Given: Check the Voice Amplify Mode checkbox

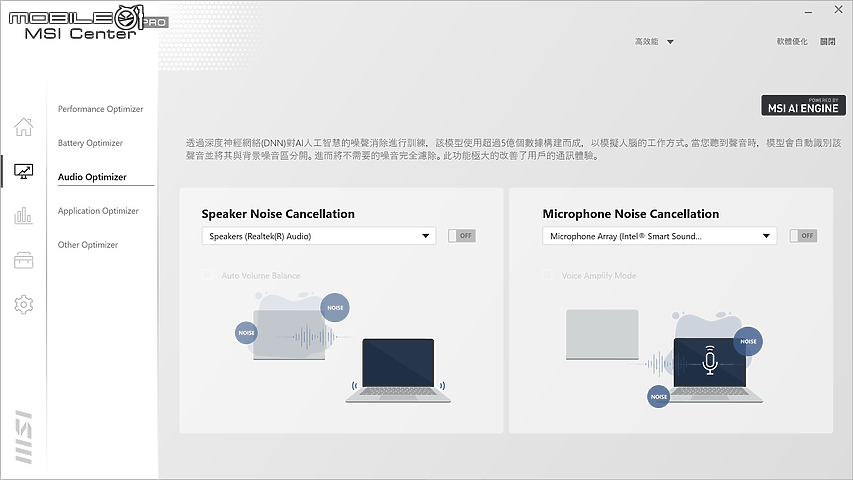Looking at the screenshot, I should coord(547,275).
